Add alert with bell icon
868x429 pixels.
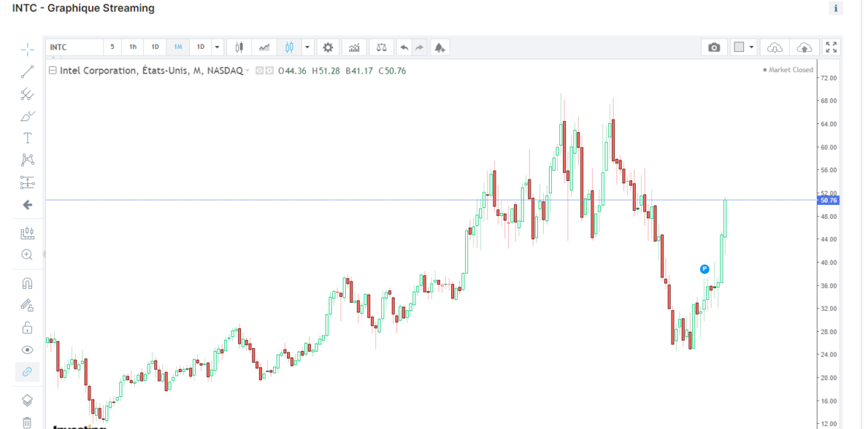click(x=439, y=48)
